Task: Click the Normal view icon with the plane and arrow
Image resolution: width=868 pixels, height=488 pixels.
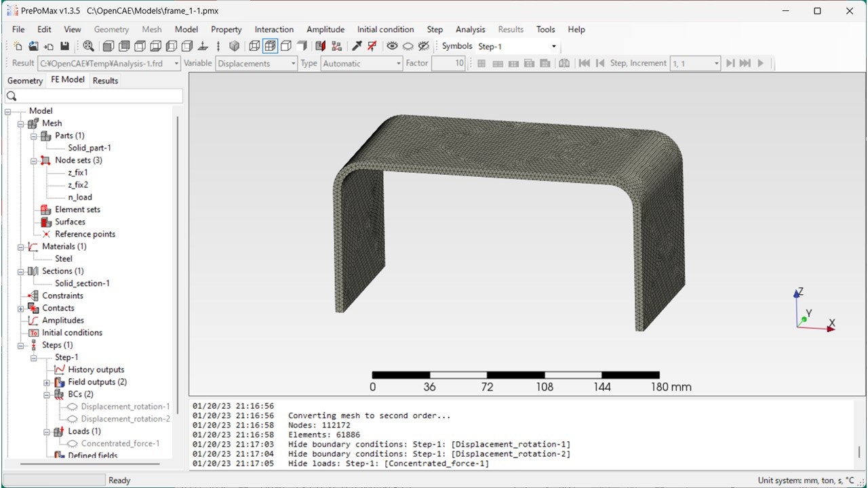Action: point(202,46)
